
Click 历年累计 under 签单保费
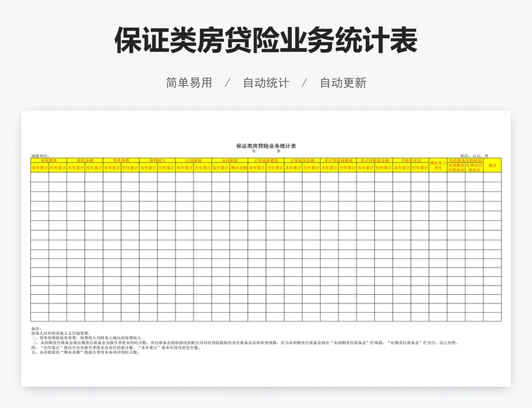pyautogui.click(x=130, y=168)
